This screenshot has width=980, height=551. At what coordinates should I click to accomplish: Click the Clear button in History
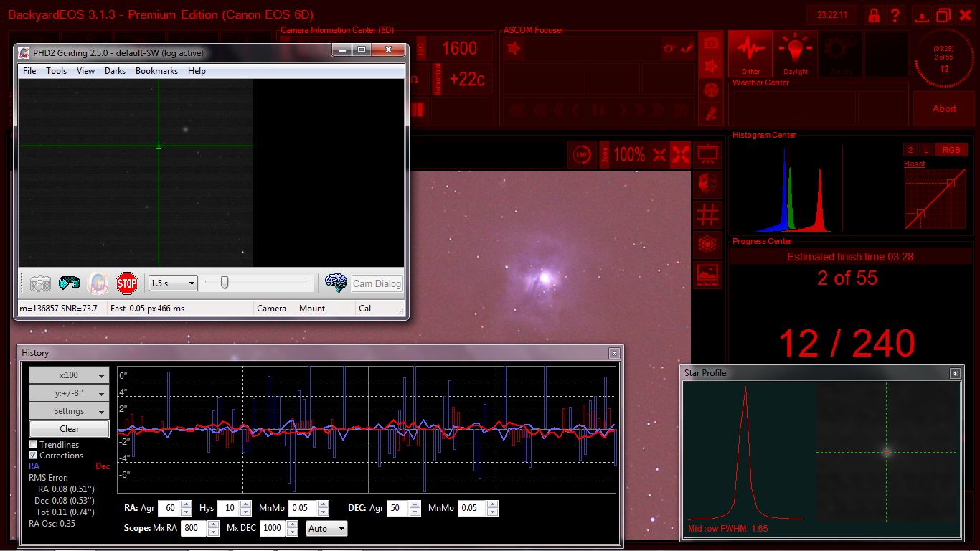pyautogui.click(x=69, y=429)
